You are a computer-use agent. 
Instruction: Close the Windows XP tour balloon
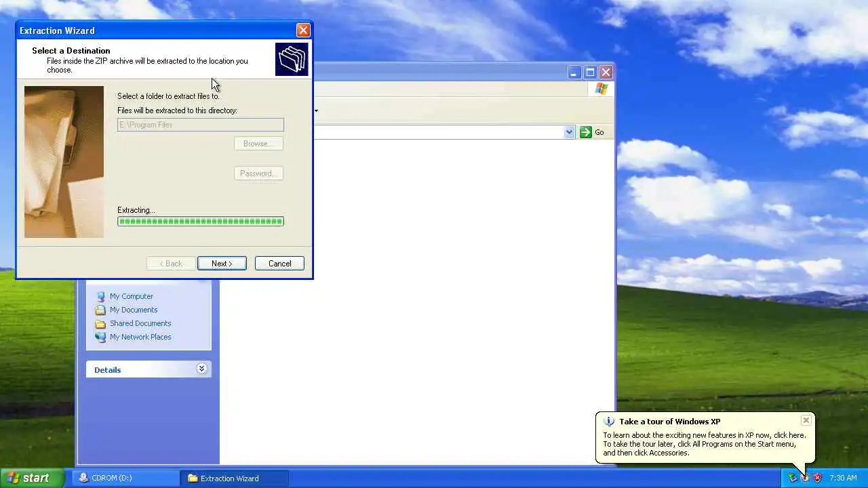coord(806,420)
